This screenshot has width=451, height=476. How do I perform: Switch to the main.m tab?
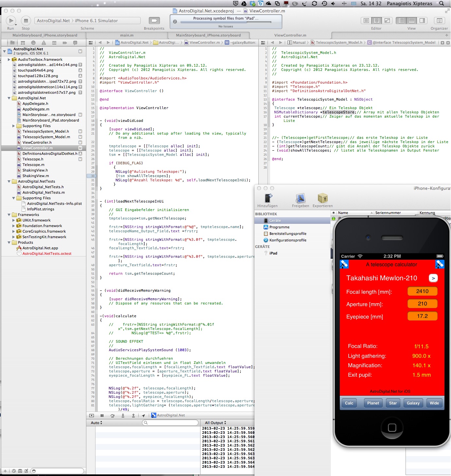(x=127, y=35)
